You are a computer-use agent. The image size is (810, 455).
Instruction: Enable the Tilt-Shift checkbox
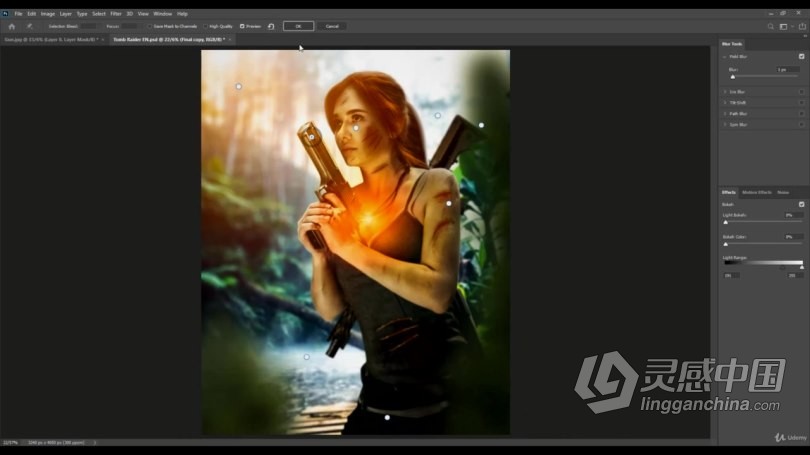click(802, 103)
